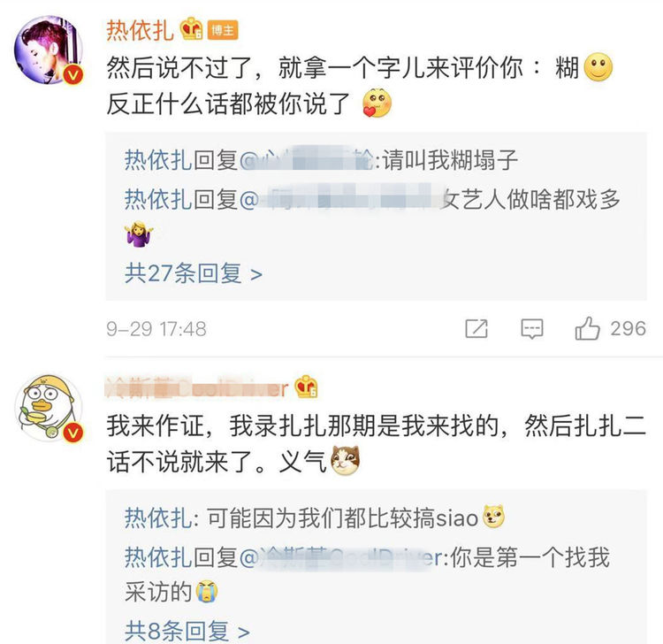The image size is (663, 644).
Task: Click the verified badge on the duck avatar
Action: (75, 430)
